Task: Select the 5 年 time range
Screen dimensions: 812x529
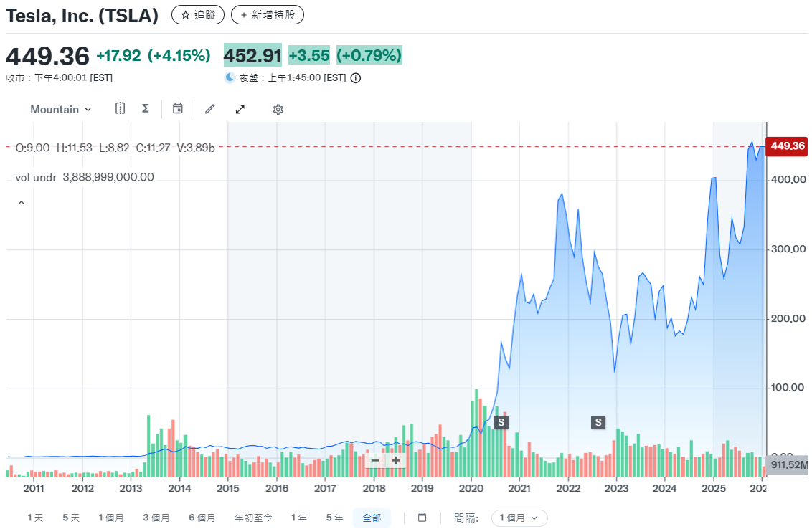Action: point(334,518)
